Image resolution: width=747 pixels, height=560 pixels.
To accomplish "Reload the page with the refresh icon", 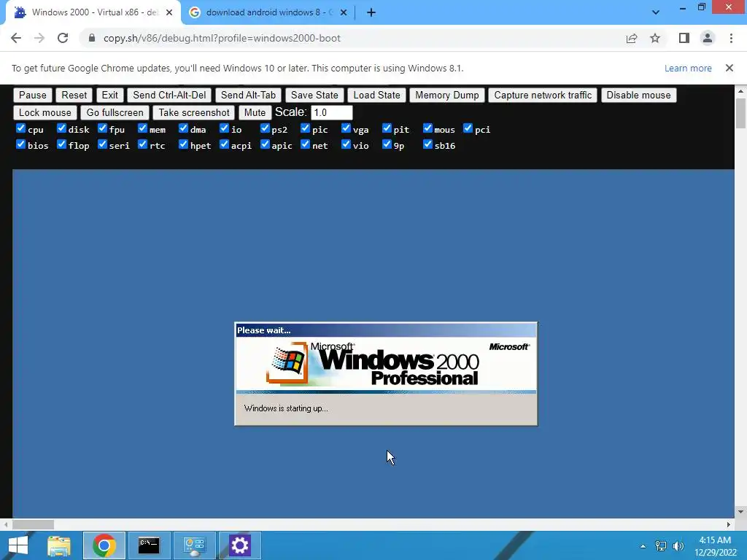I will click(x=63, y=38).
